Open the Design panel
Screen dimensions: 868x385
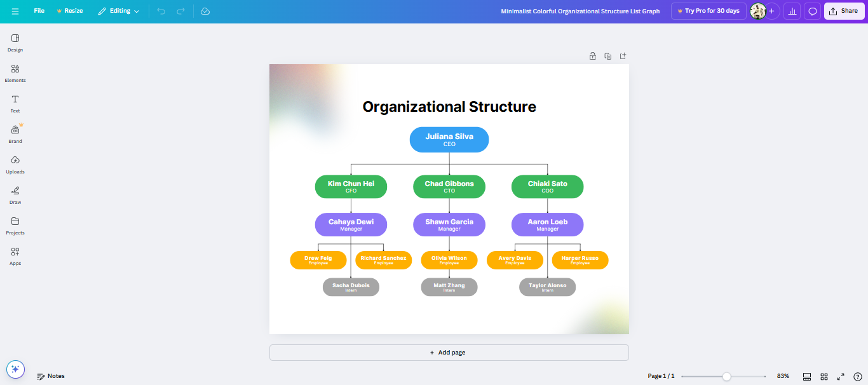[x=15, y=43]
